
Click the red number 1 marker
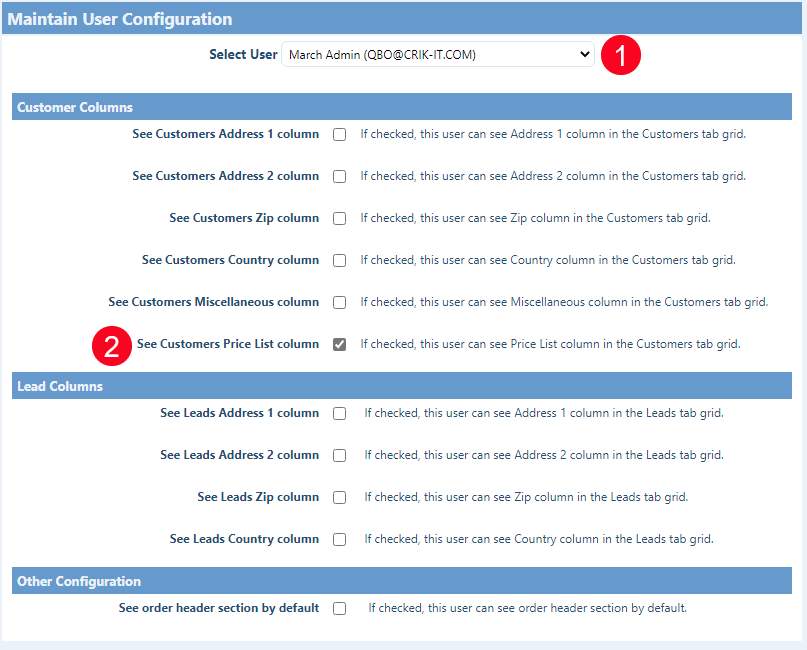coord(620,56)
